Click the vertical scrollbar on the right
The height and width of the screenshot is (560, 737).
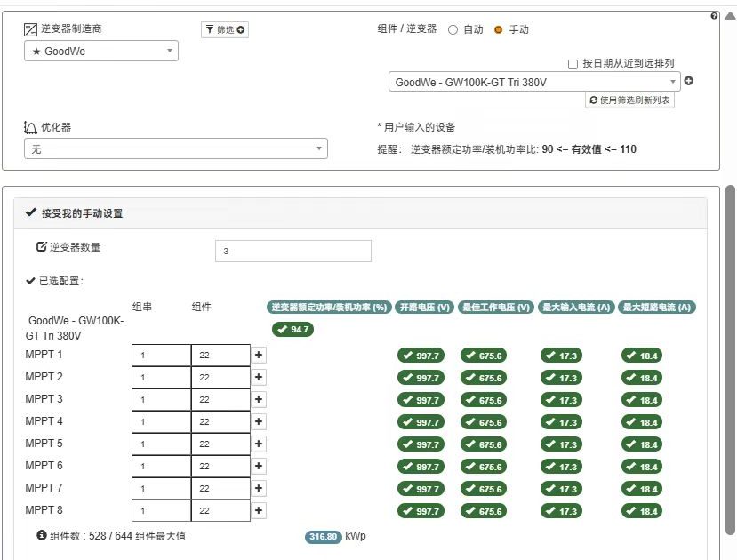coord(730,359)
